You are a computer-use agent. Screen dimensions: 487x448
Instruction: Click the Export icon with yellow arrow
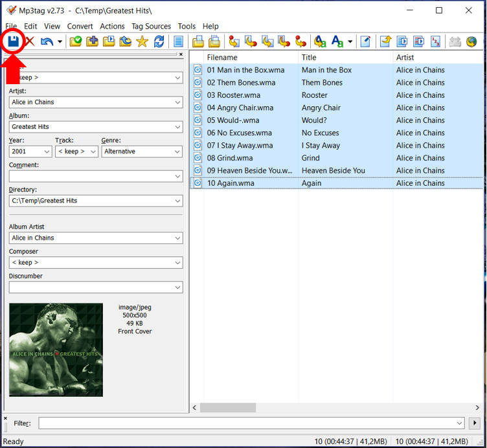385,41
